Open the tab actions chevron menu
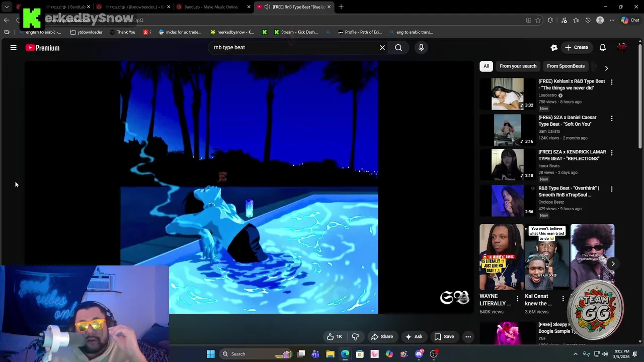 (x=7, y=7)
